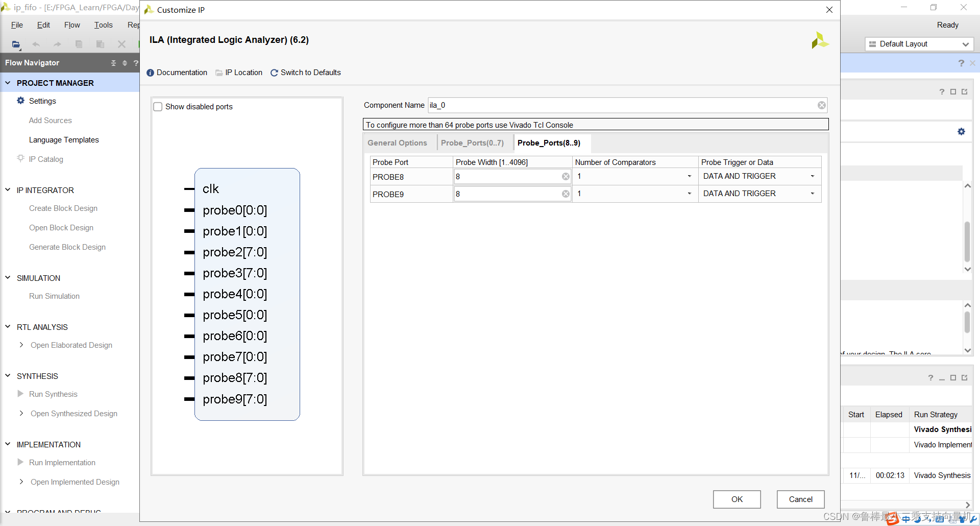Image resolution: width=980 pixels, height=526 pixels.
Task: Close the Customize IP dialog
Action: coord(829,10)
